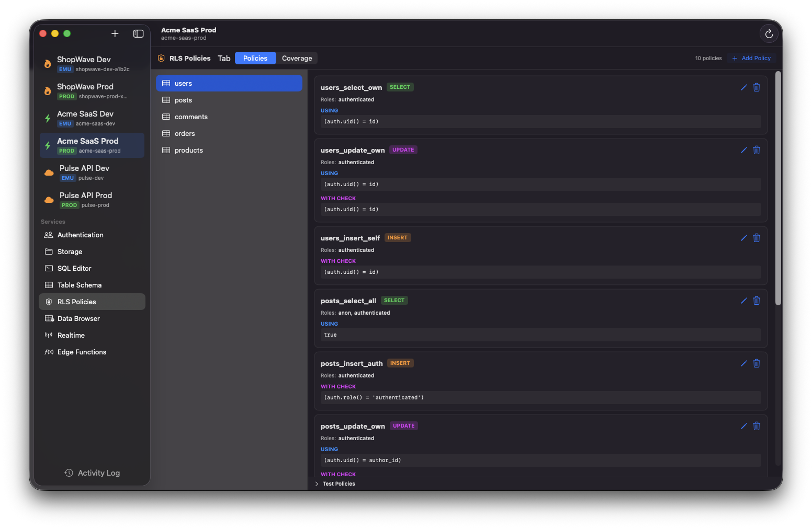Select the Policies tab
812x529 pixels.
click(255, 58)
